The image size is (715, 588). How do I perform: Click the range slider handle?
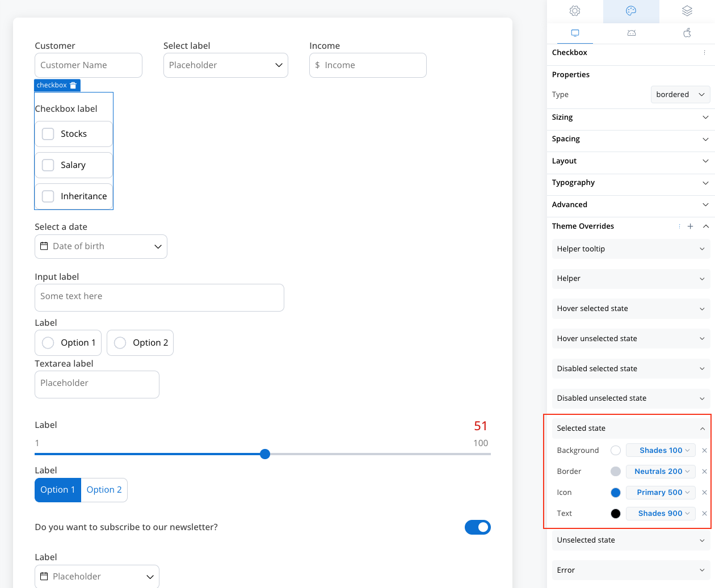265,454
